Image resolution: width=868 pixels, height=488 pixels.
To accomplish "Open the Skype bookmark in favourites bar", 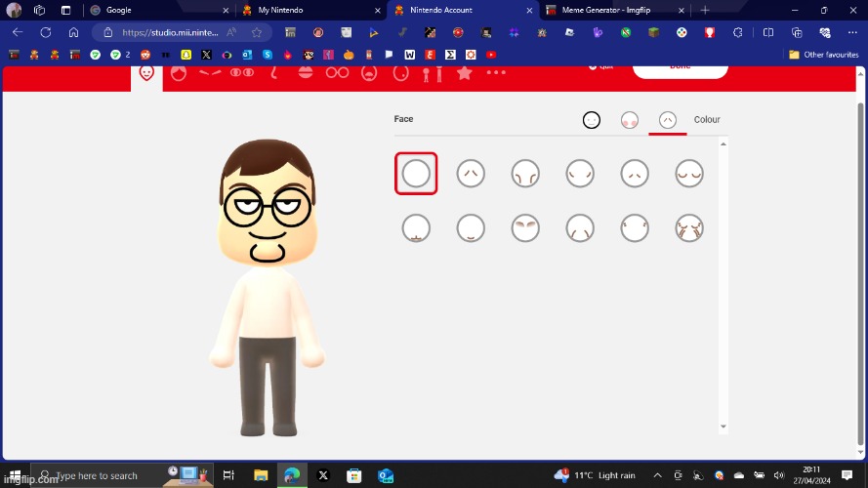I will pyautogui.click(x=268, y=55).
